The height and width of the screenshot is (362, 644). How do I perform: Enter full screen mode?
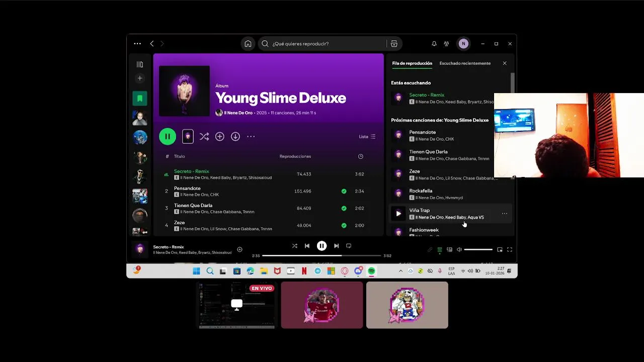[510, 249]
